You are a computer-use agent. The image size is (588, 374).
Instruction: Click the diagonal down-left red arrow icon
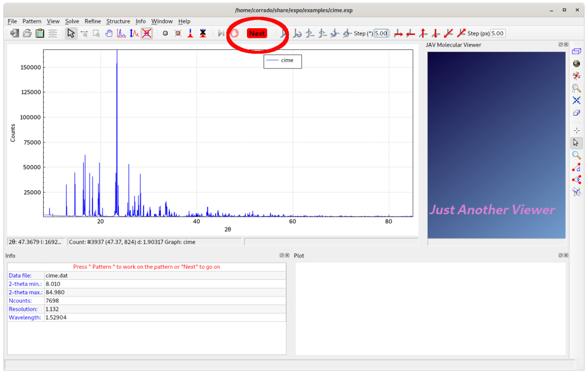(448, 33)
